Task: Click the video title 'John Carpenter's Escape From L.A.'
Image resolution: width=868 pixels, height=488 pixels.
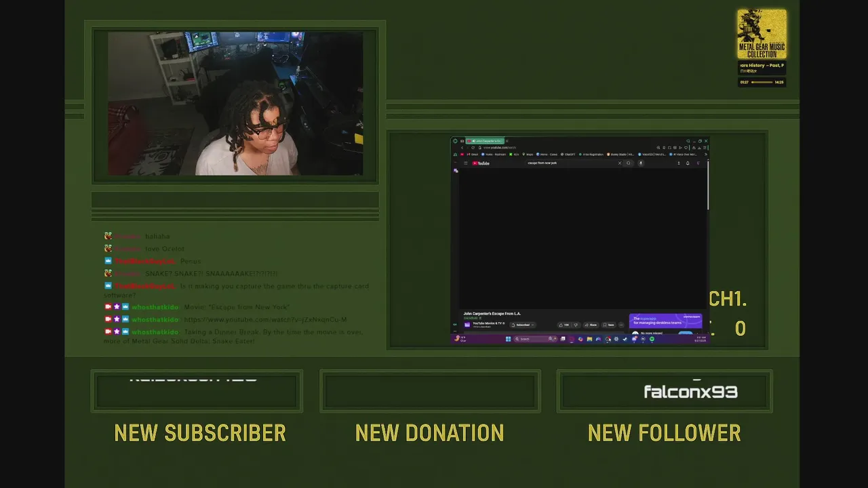Action: click(x=492, y=314)
